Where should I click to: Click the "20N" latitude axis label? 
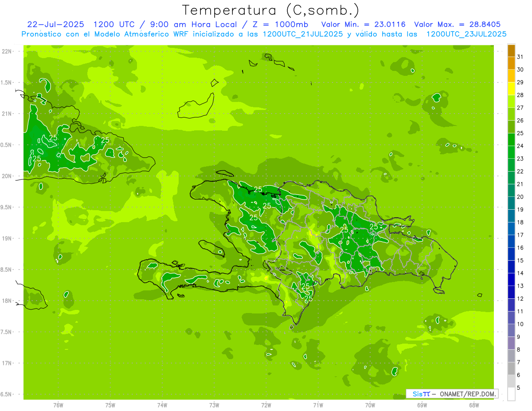pos(7,176)
